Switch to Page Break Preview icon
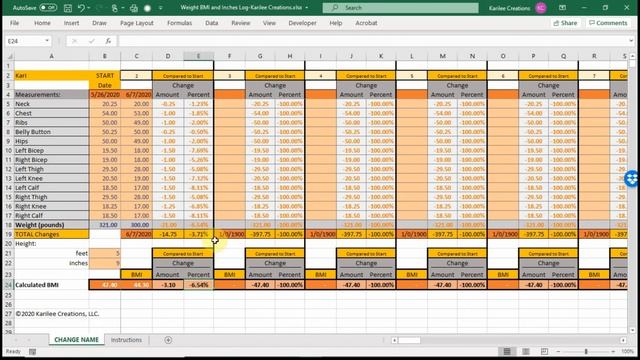640x360 pixels. pos(544,351)
